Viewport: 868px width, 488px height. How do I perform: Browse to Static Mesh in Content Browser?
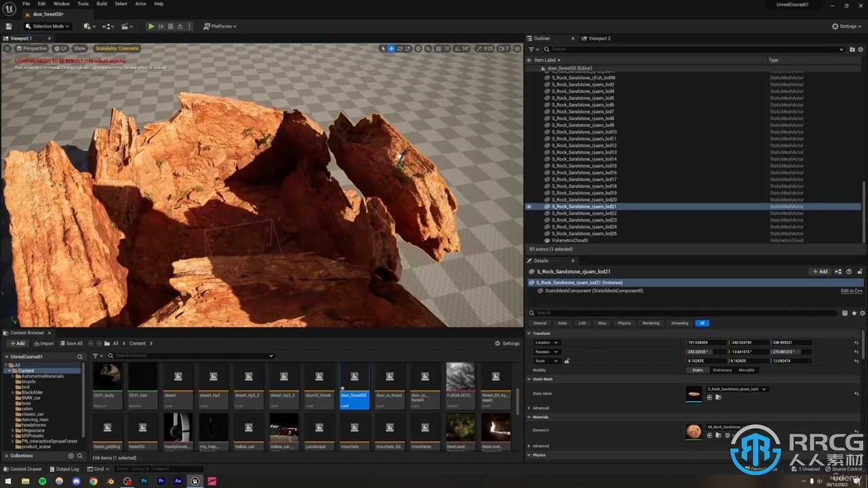pyautogui.click(x=718, y=397)
